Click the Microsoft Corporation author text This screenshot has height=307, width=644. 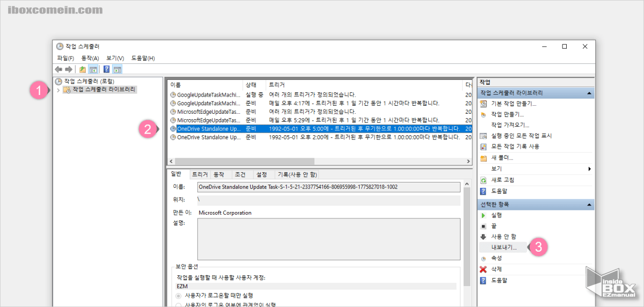[225, 213]
